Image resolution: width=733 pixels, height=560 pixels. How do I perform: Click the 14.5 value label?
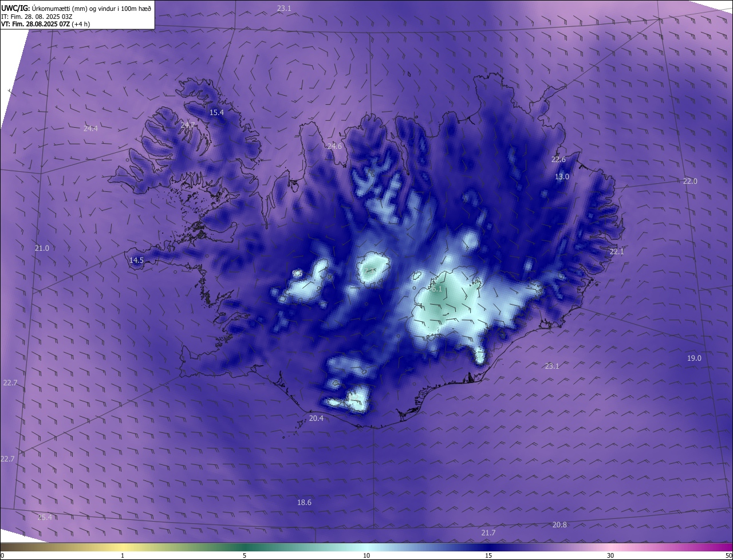tap(136, 260)
